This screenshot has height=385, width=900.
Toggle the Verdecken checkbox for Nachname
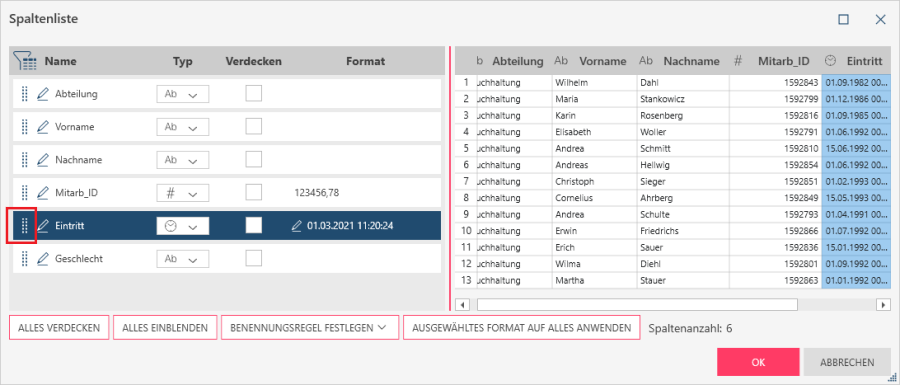pos(254,160)
